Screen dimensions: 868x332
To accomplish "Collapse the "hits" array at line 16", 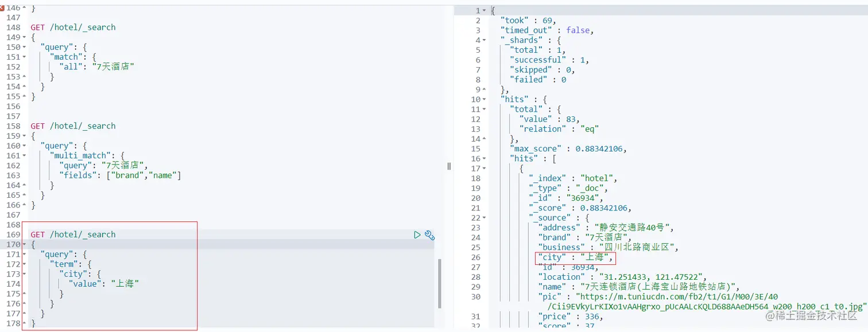I will click(485, 158).
